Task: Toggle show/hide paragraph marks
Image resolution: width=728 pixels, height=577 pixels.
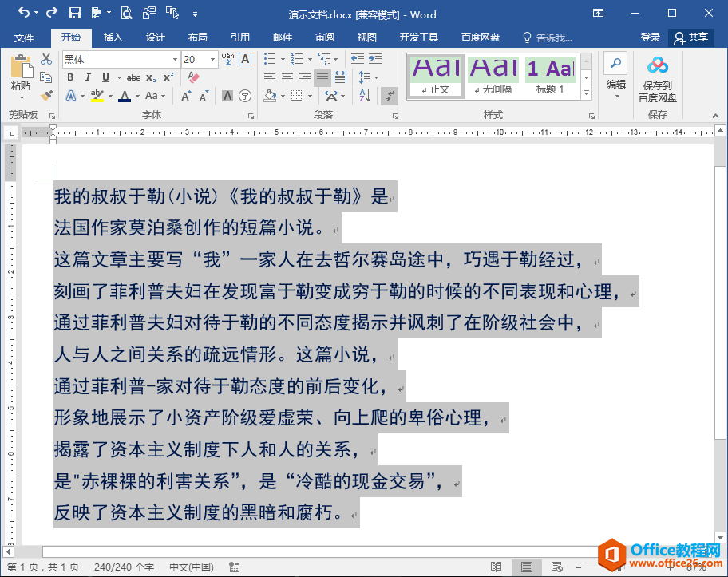Action: pyautogui.click(x=389, y=96)
